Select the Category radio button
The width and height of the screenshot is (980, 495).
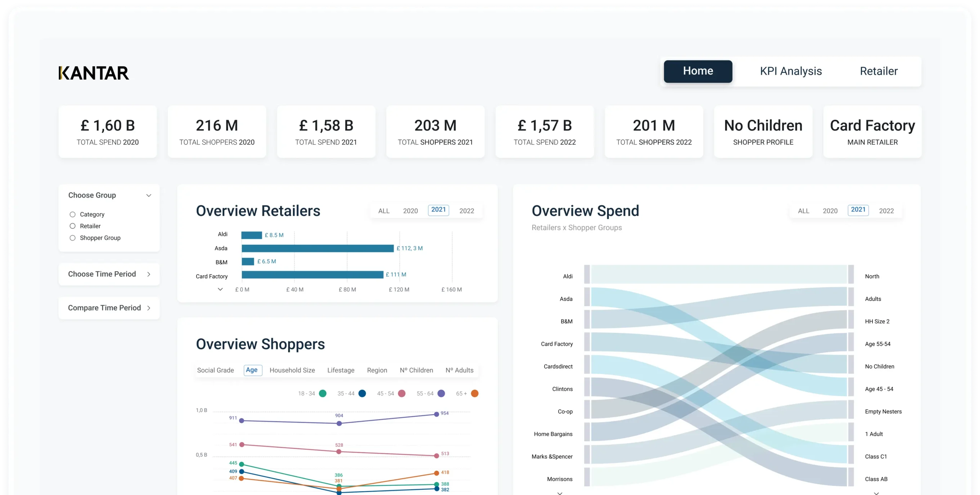tap(72, 215)
